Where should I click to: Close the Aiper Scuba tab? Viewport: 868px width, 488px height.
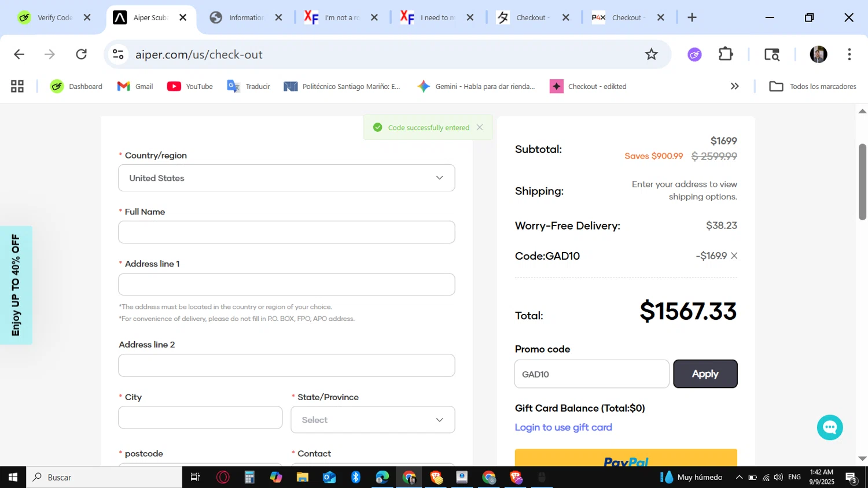pos(183,17)
